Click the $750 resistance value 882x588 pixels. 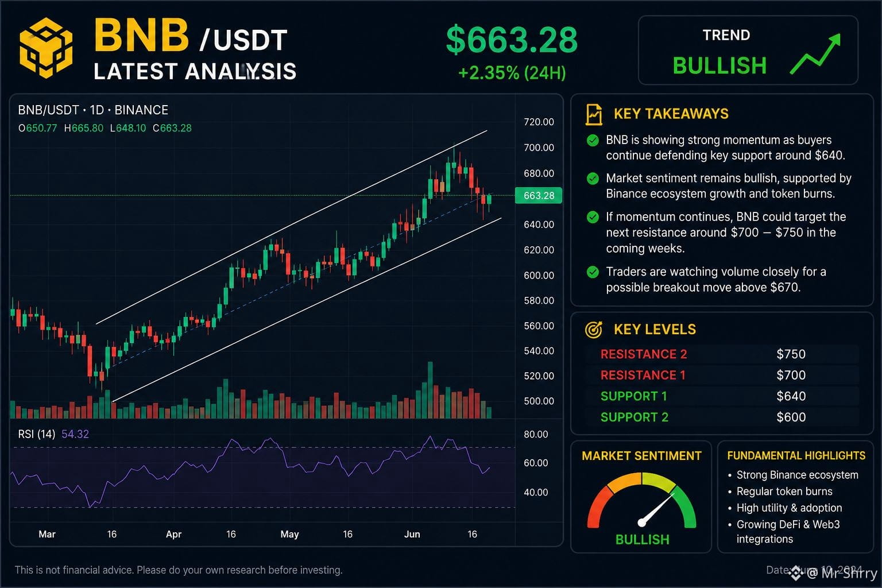(791, 354)
